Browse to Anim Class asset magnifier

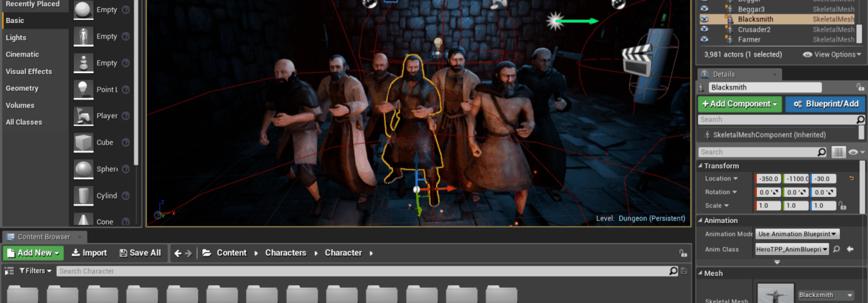coord(836,249)
